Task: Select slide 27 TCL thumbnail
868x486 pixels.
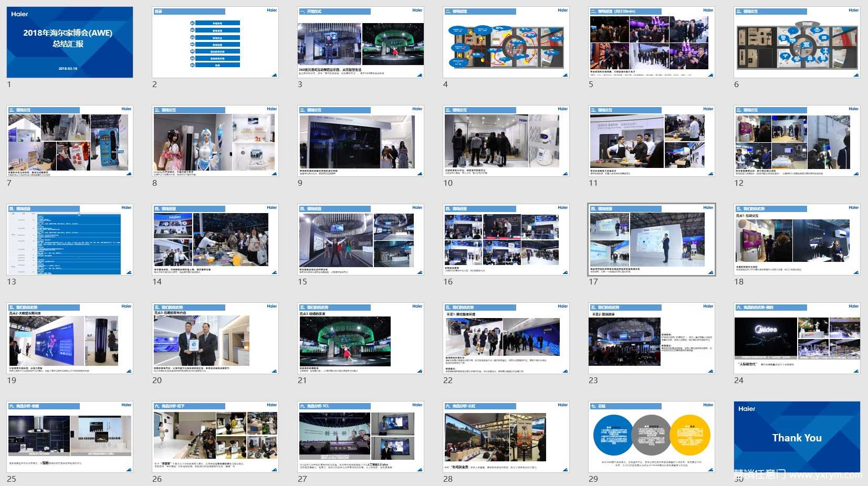Action: pos(361,437)
